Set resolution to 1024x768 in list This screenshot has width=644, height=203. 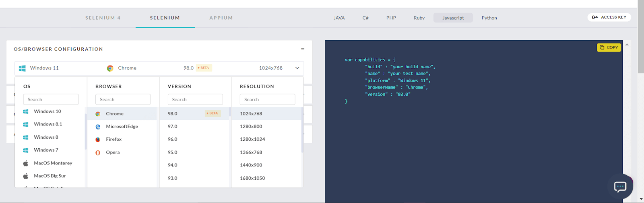266,113
